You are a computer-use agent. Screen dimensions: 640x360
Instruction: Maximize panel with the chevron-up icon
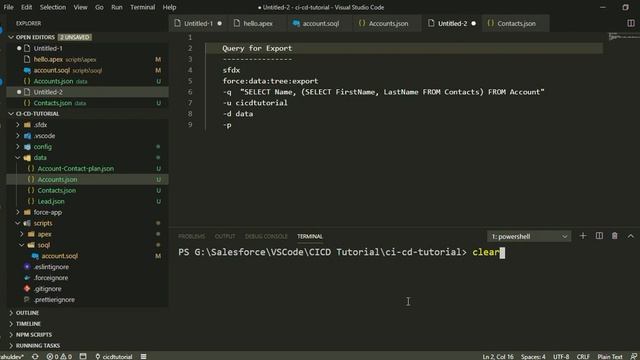[x=631, y=236]
